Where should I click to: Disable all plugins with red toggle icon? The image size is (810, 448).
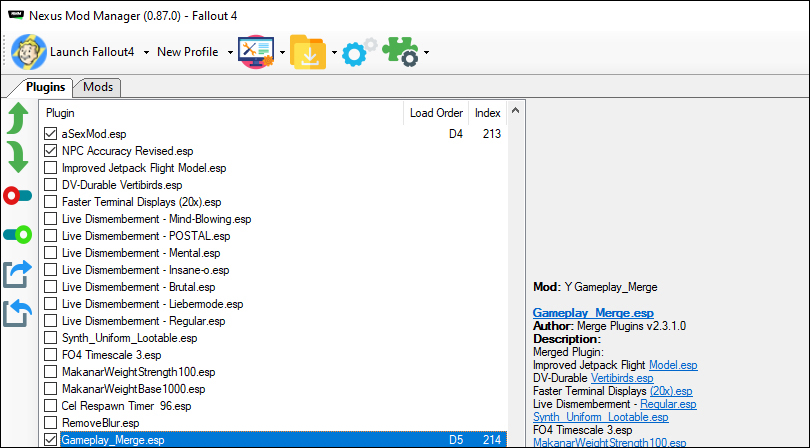tap(18, 196)
